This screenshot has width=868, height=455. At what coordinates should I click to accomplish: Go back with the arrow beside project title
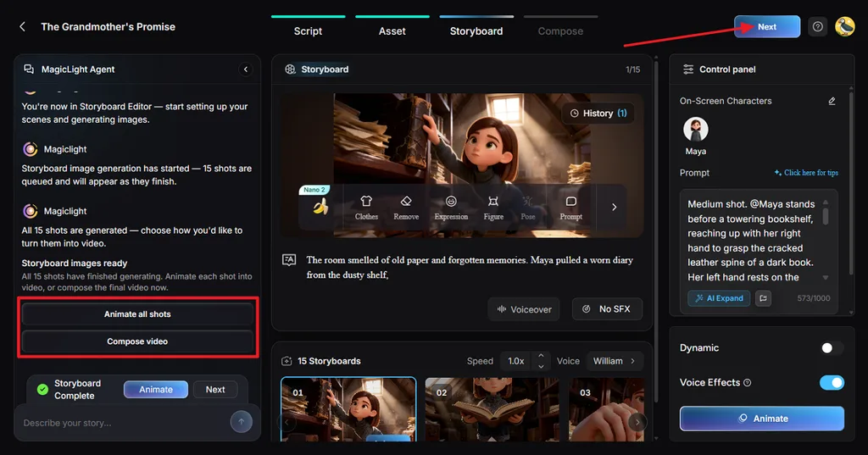click(22, 26)
